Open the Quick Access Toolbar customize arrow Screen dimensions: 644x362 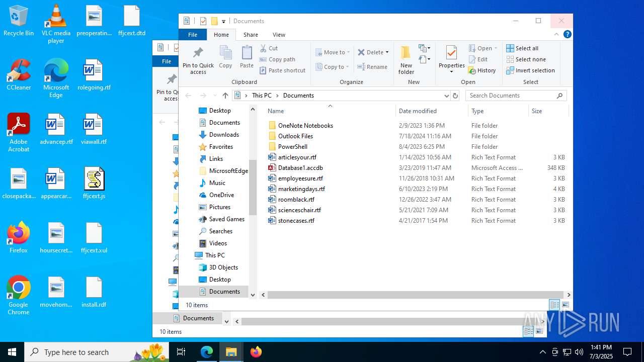tap(223, 21)
